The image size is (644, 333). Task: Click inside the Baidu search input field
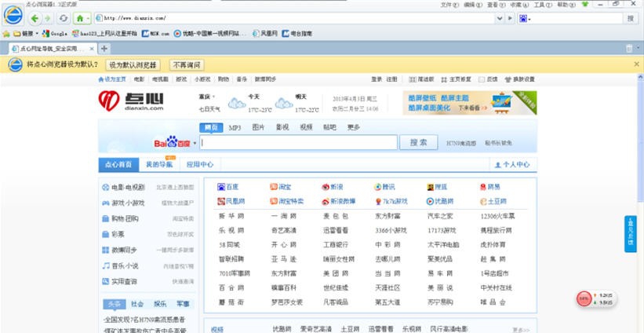[299, 143]
